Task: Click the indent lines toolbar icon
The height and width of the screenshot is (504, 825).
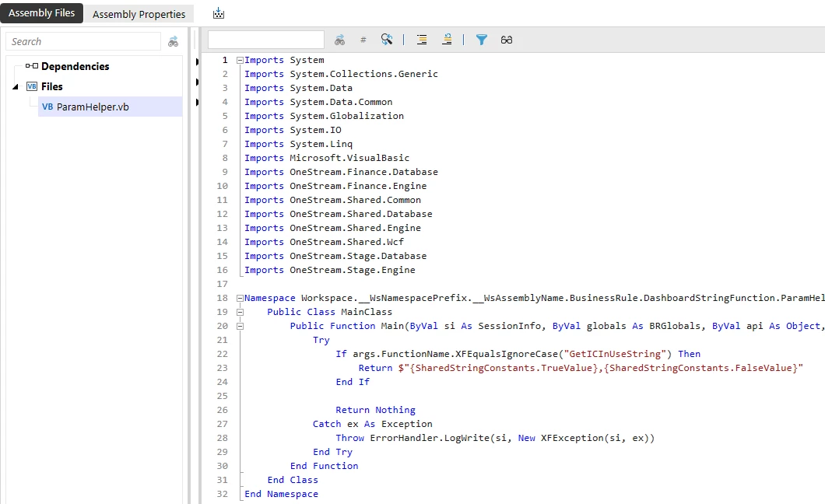Action: 421,40
